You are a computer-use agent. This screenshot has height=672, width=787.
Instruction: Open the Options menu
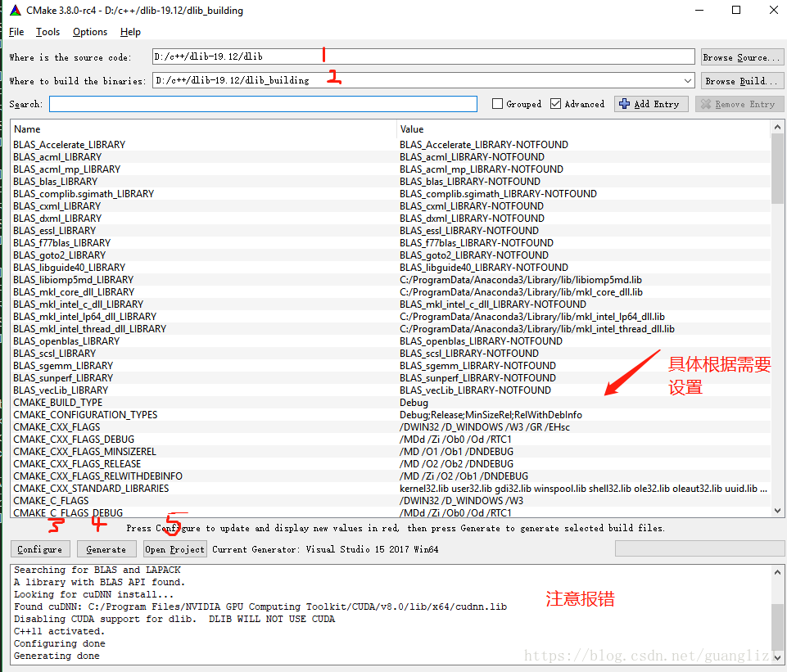click(x=90, y=32)
